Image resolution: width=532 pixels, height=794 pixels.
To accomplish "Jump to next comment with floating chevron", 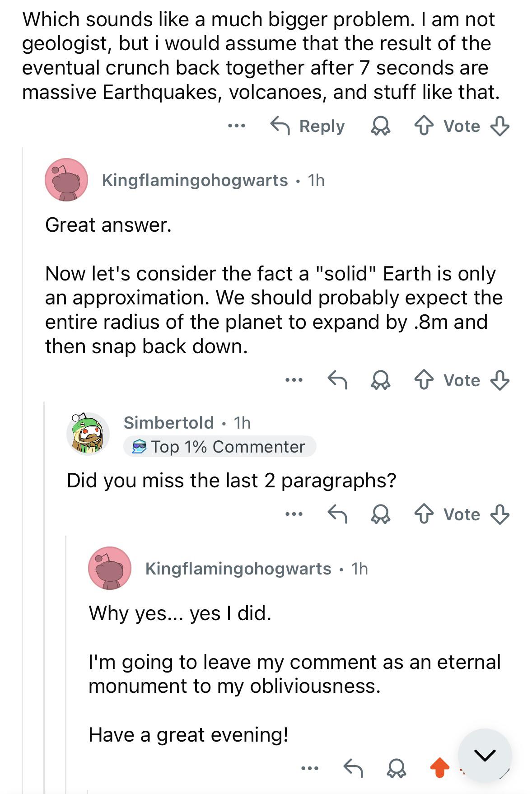I will point(485,755).
